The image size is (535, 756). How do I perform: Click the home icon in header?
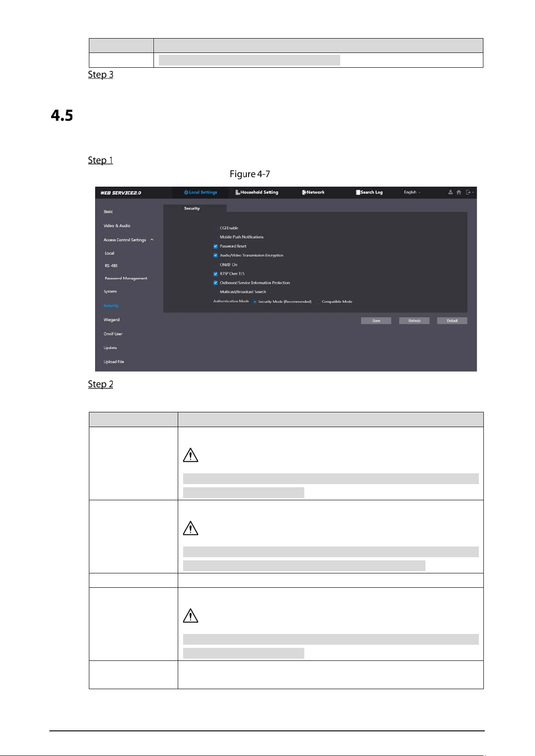pyautogui.click(x=459, y=192)
